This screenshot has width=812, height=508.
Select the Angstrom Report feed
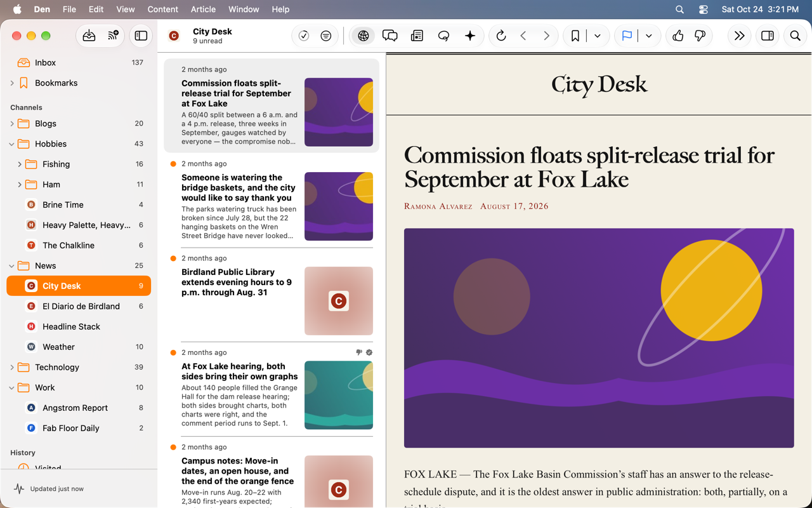coord(79,408)
